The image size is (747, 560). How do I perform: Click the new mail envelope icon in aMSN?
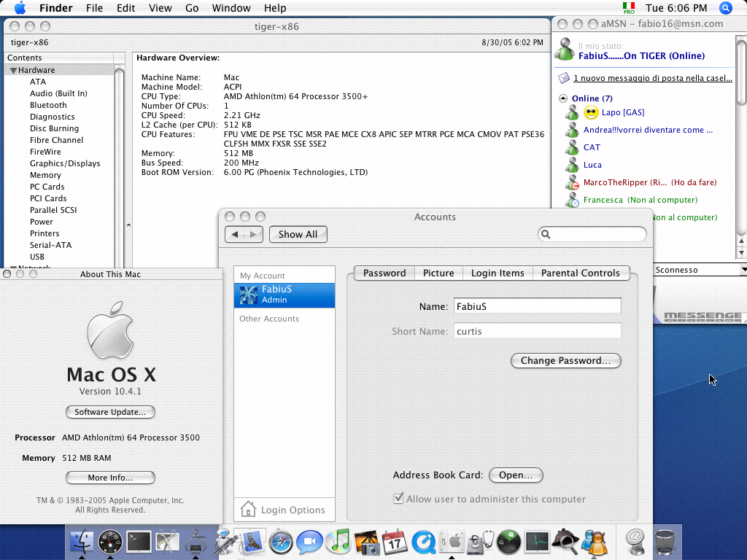pyautogui.click(x=563, y=78)
